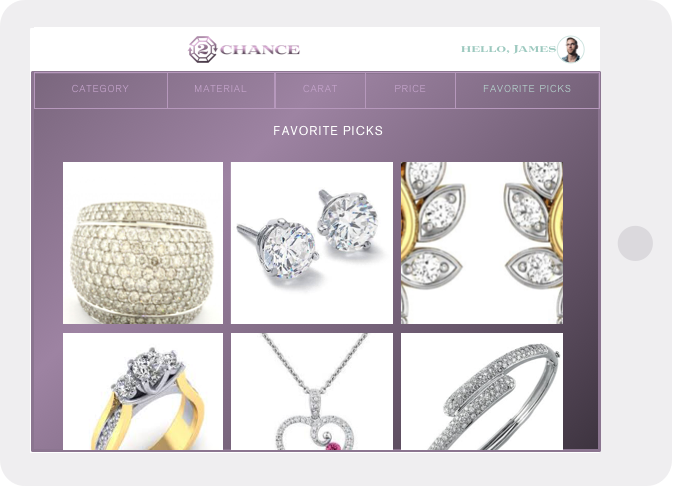Open the Category filter tab
Image resolution: width=676 pixels, height=490 pixels.
coord(100,90)
